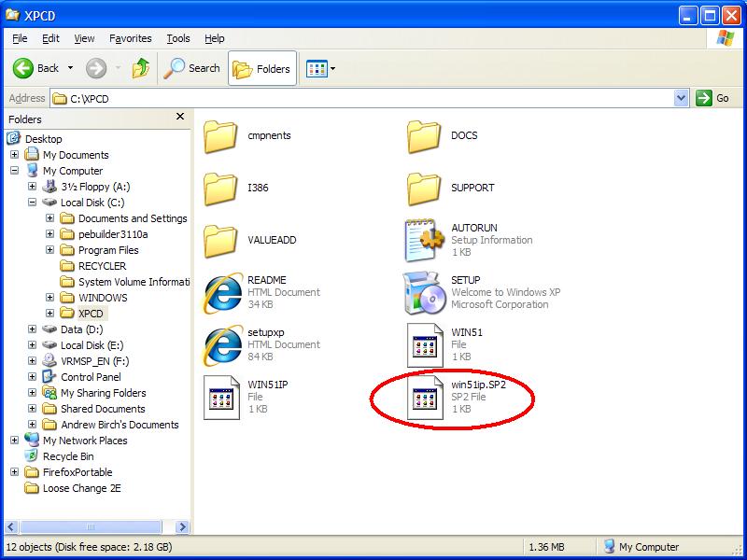Expand the pebuilder3110a node

(50, 234)
